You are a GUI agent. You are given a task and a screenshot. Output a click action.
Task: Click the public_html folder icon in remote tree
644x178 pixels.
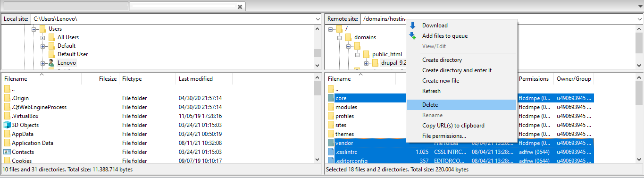click(366, 54)
